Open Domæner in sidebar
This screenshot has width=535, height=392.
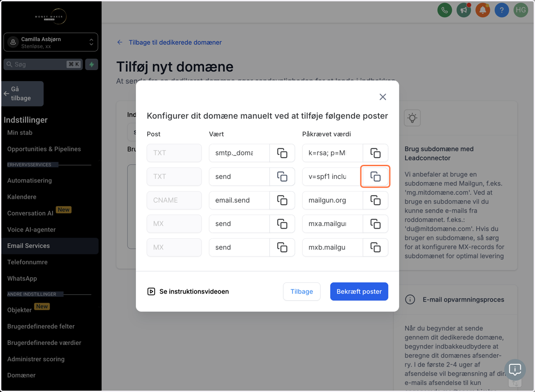tap(21, 375)
